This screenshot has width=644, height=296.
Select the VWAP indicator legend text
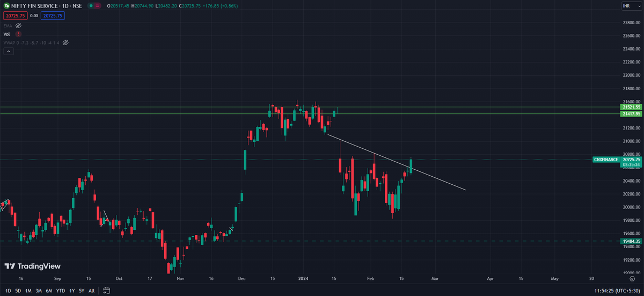click(32, 42)
